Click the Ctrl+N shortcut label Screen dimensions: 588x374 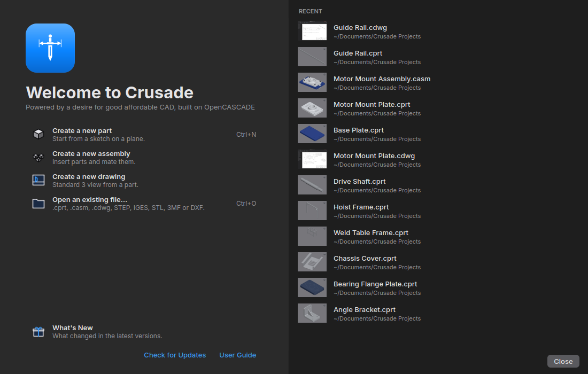[246, 135]
